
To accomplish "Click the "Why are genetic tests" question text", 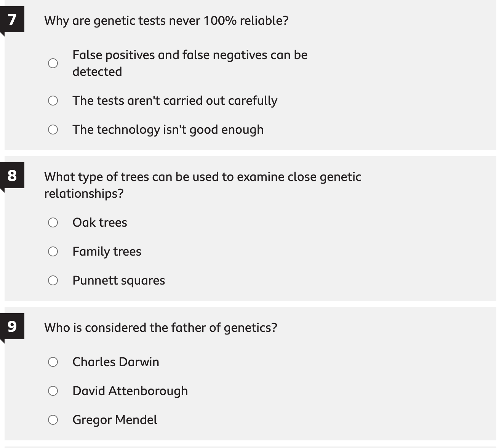I will (x=166, y=21).
